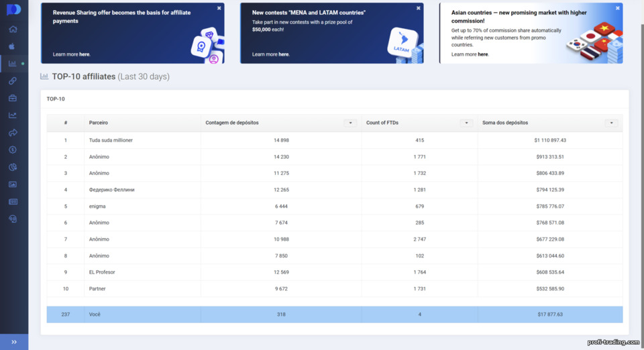The width and height of the screenshot is (644, 350).
Task: Close the MENA and LATAM contests banner
Action: click(x=418, y=8)
